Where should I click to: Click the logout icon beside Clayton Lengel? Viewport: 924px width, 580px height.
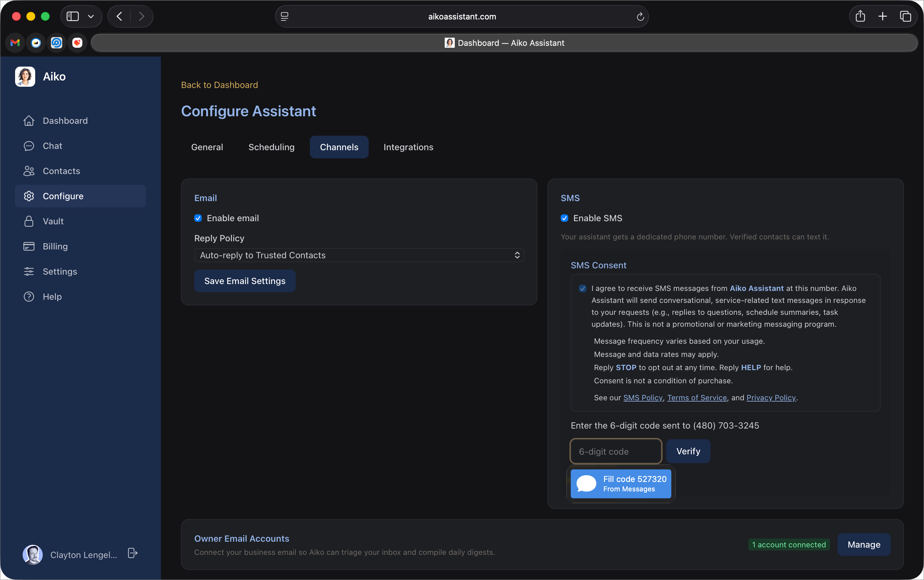132,553
